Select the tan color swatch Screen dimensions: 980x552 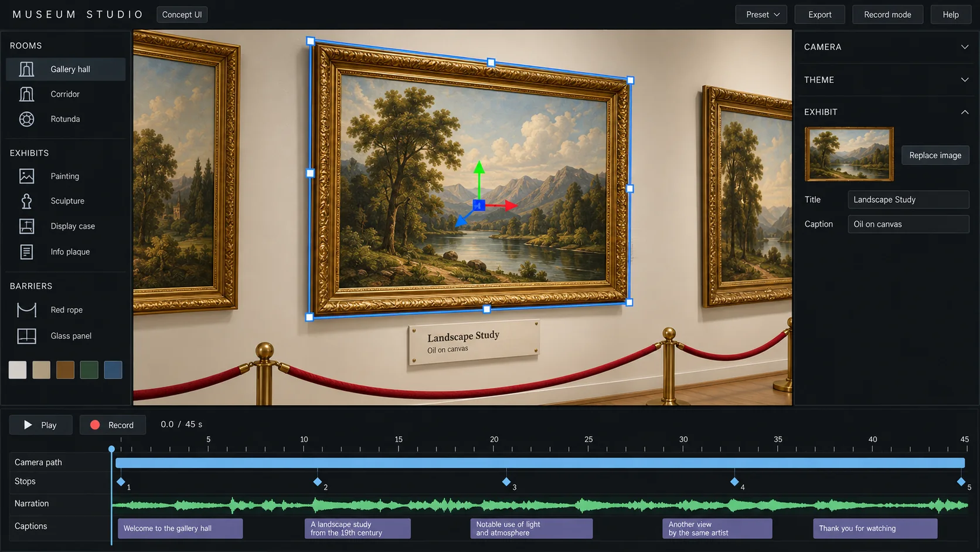coord(41,370)
